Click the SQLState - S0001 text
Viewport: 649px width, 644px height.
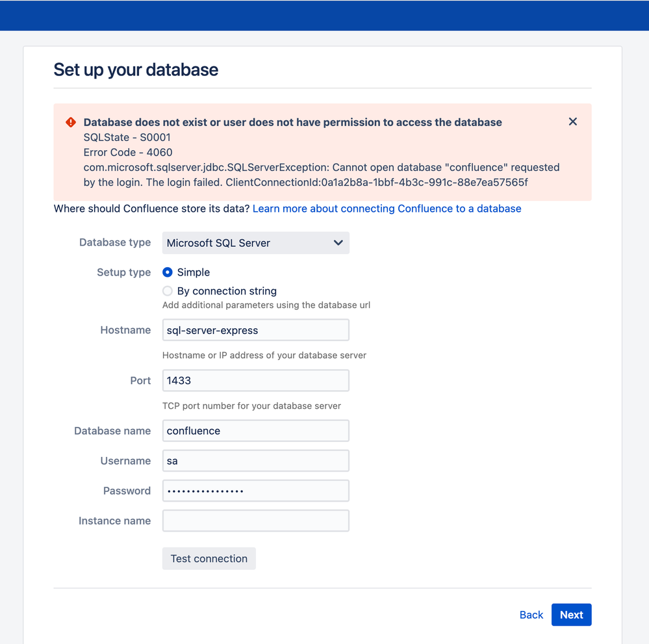[x=127, y=137]
